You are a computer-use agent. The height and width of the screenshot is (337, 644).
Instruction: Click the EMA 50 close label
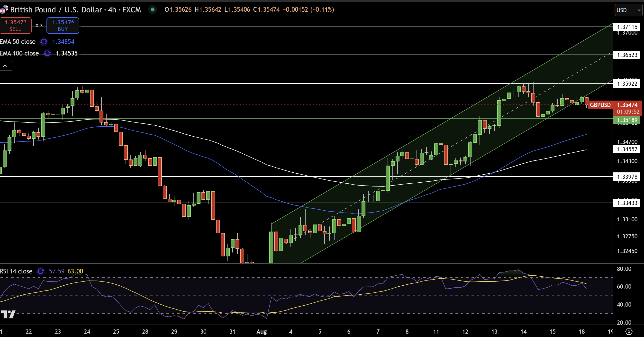(x=18, y=42)
